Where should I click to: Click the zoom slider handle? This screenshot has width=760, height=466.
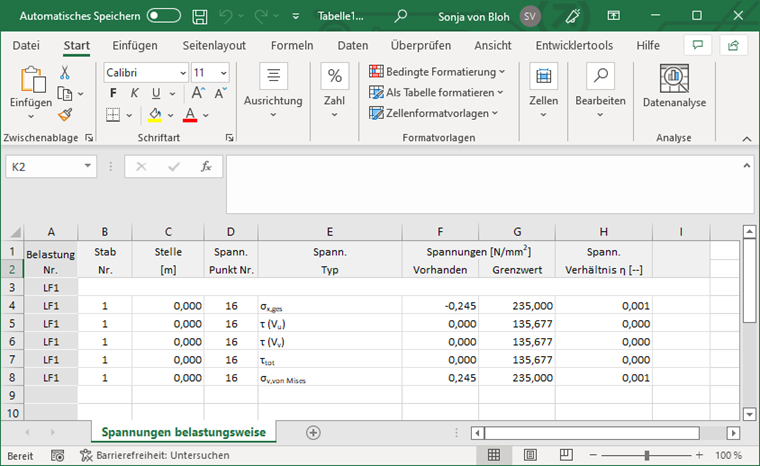(647, 455)
